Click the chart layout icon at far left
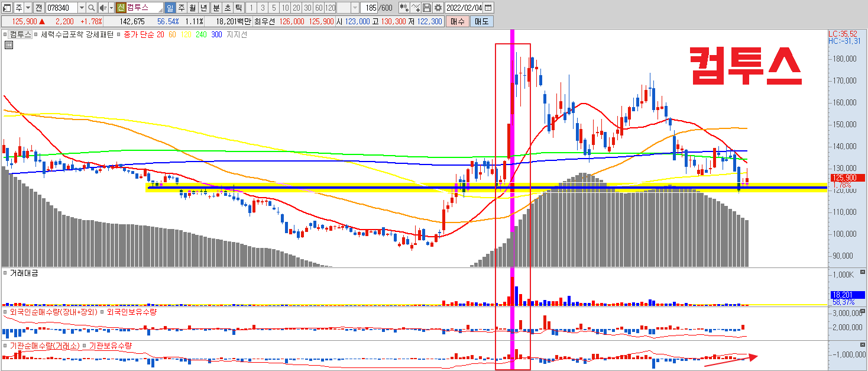The image size is (868, 371). click(7, 8)
